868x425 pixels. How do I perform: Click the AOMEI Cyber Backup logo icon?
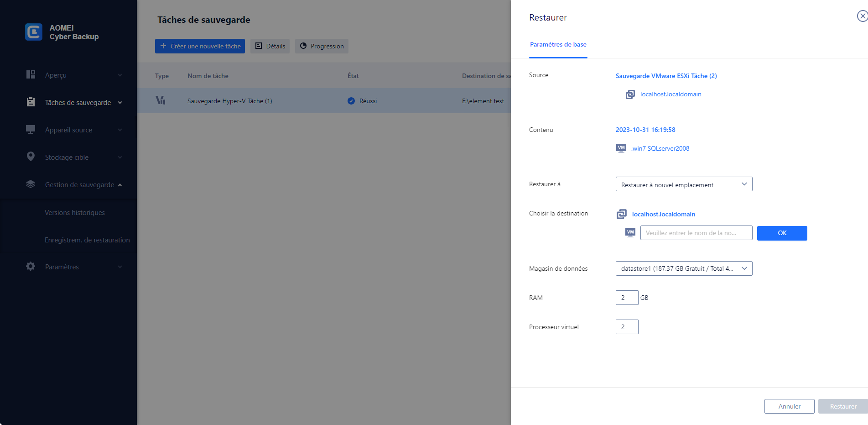tap(34, 32)
